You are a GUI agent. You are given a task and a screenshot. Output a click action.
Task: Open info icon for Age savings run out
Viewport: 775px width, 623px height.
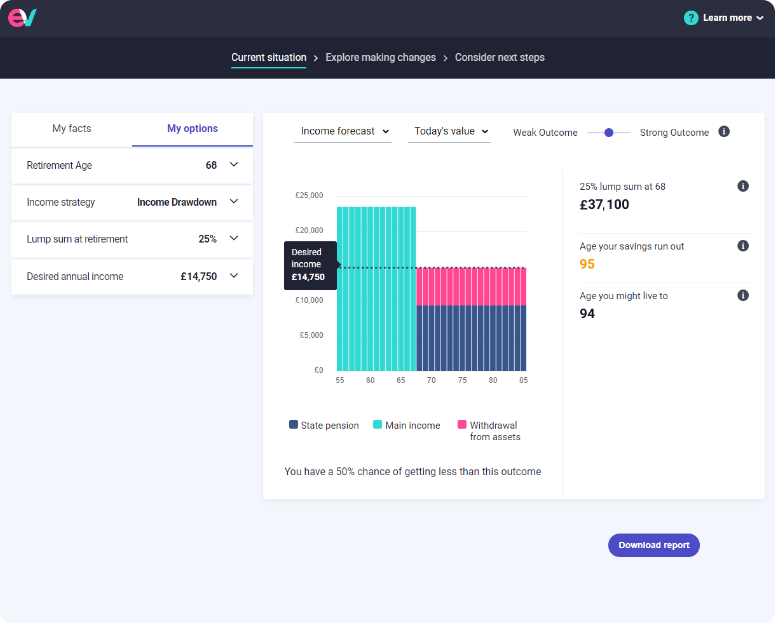pos(743,246)
